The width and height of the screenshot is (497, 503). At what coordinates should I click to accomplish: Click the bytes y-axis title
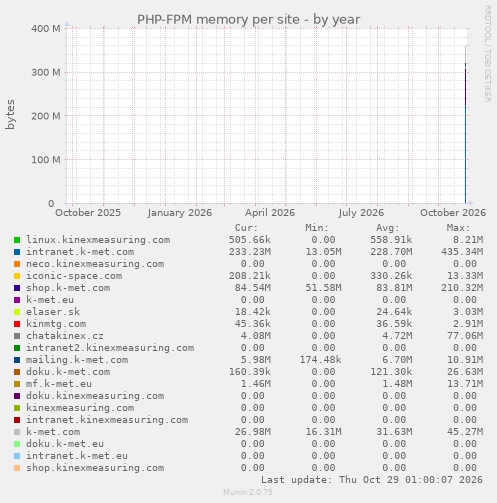pyautogui.click(x=10, y=114)
